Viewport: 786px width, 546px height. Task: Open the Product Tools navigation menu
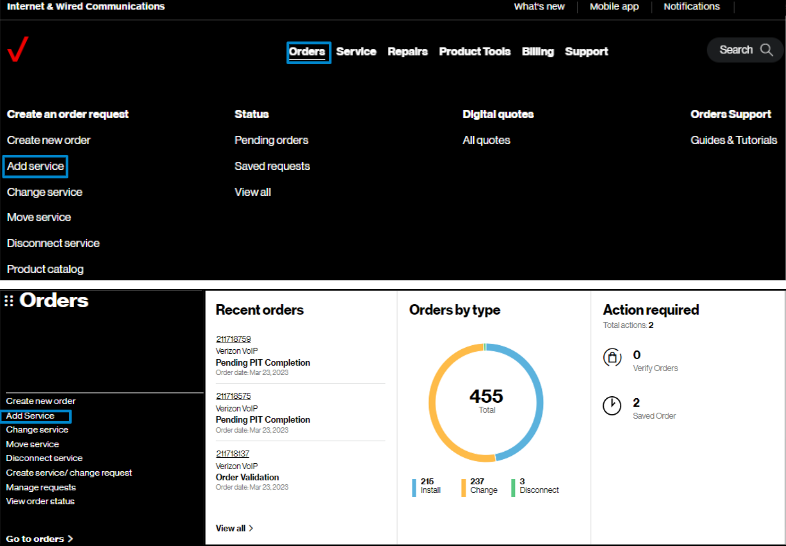point(475,52)
